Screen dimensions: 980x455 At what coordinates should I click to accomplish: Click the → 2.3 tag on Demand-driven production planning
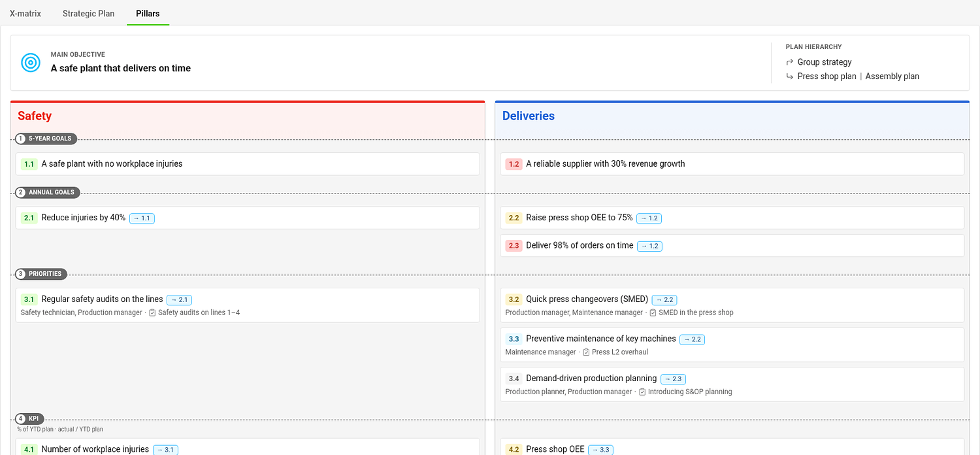pyautogui.click(x=673, y=379)
